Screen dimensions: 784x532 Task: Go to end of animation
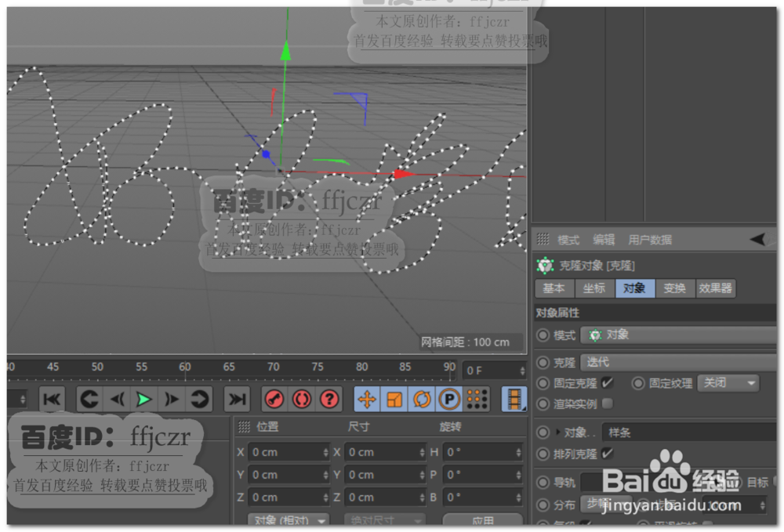pos(237,399)
